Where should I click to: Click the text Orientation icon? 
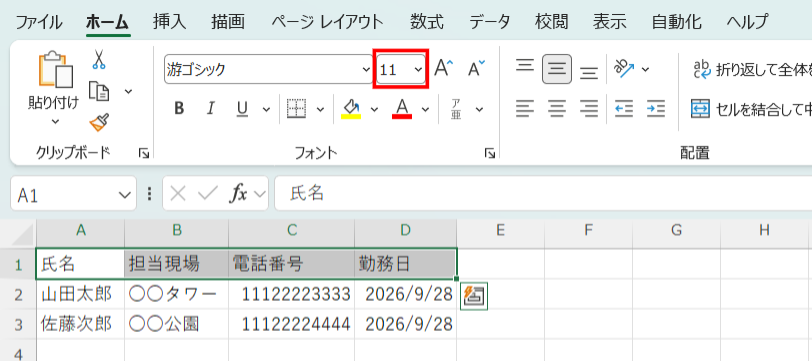click(x=623, y=68)
